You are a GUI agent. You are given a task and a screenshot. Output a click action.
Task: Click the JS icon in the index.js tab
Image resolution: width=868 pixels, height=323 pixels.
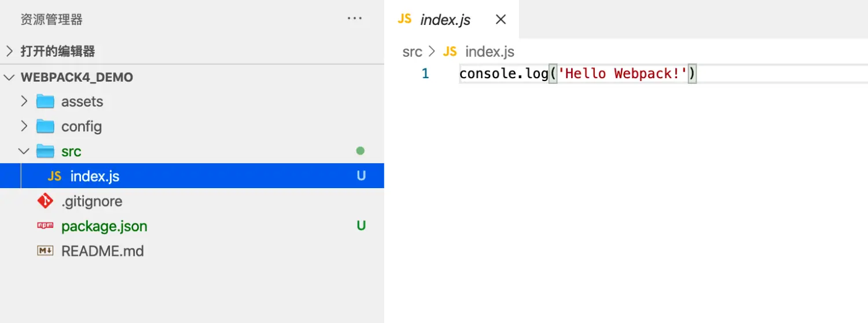pyautogui.click(x=405, y=19)
